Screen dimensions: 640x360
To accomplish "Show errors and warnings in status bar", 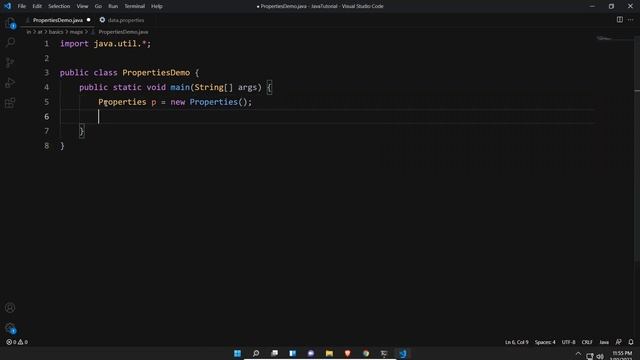I will pos(17,342).
